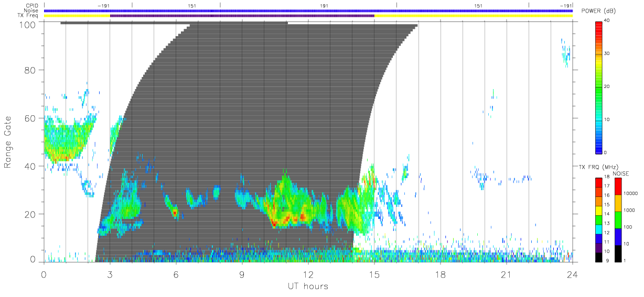This screenshot has height=297, width=644.
Task: Click the orange swatch in NOISE legend
Action: point(618,203)
